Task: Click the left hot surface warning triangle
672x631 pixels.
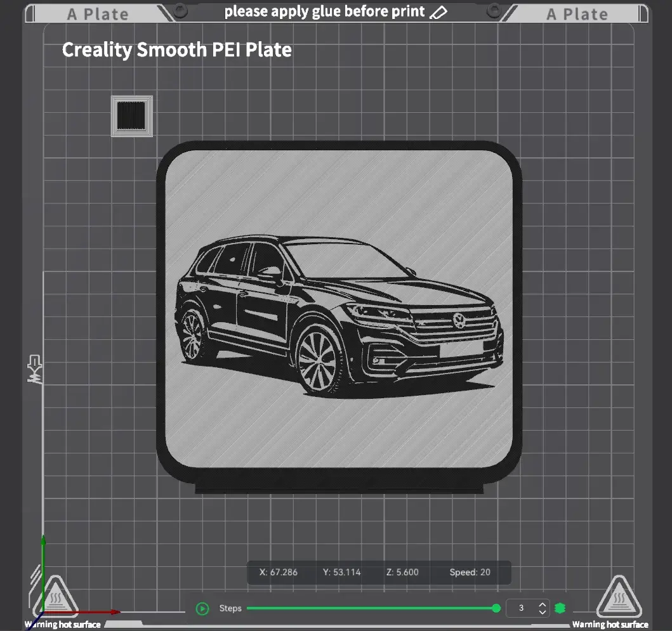Action: pos(56,597)
